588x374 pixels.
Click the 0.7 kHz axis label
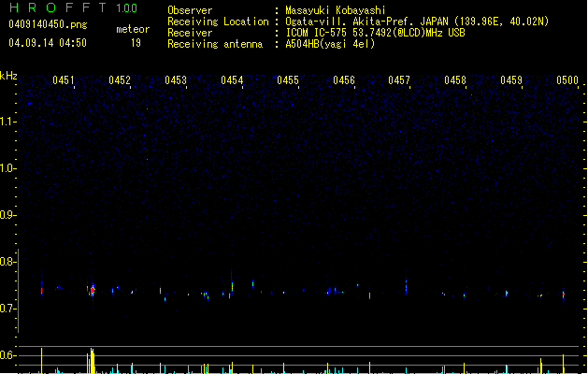coord(8,309)
